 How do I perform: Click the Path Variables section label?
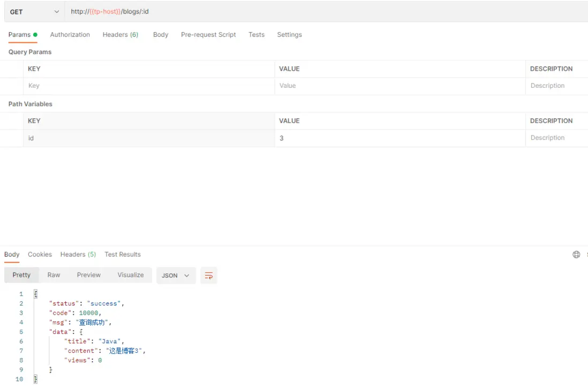(x=31, y=104)
